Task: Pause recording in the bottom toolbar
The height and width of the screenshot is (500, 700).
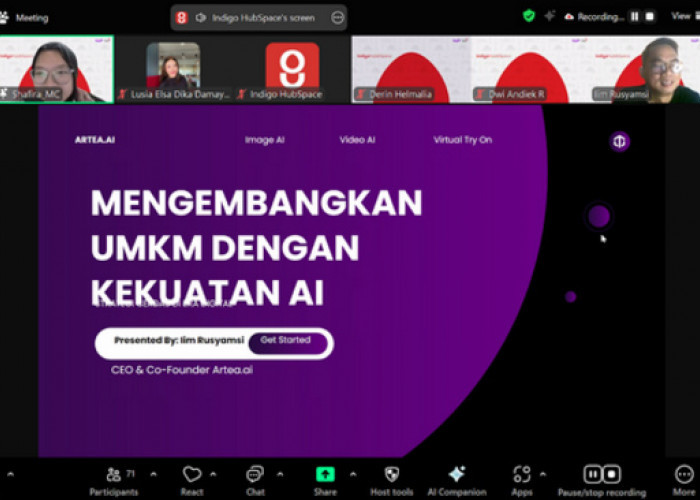Action: [x=592, y=474]
